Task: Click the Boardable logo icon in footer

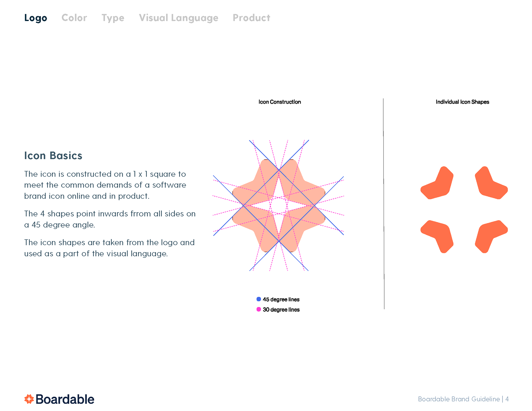Action: (x=29, y=399)
